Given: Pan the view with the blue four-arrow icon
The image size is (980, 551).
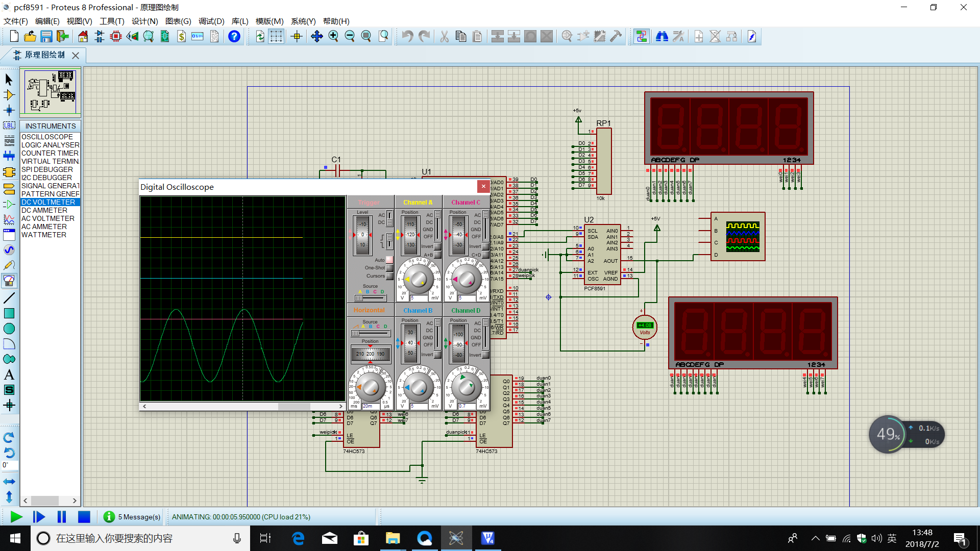Looking at the screenshot, I should coord(316,36).
